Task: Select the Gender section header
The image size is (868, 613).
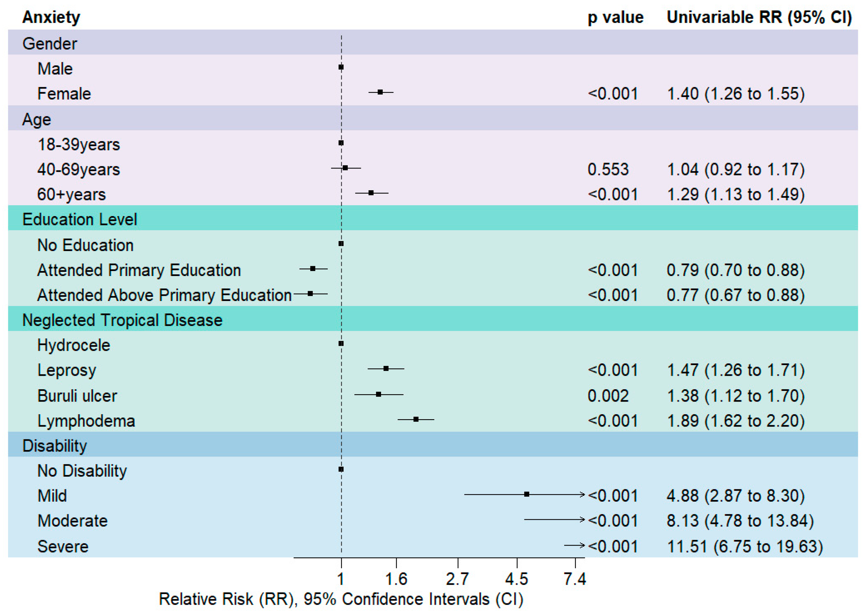Action: coord(49,43)
